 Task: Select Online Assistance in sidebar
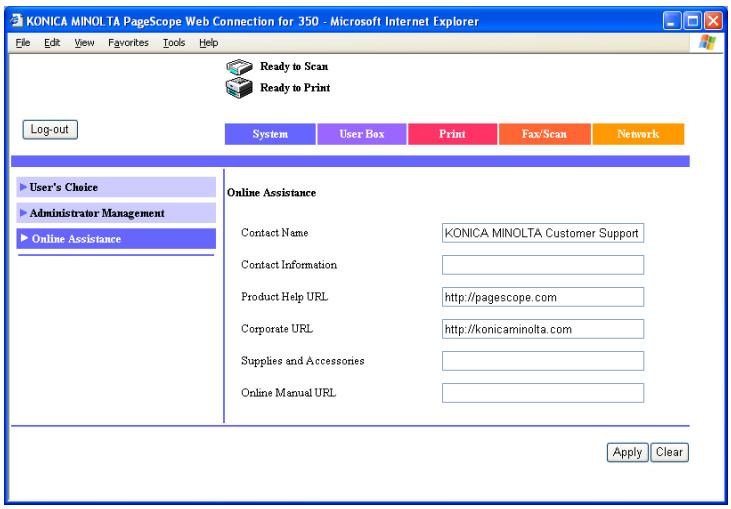click(116, 239)
